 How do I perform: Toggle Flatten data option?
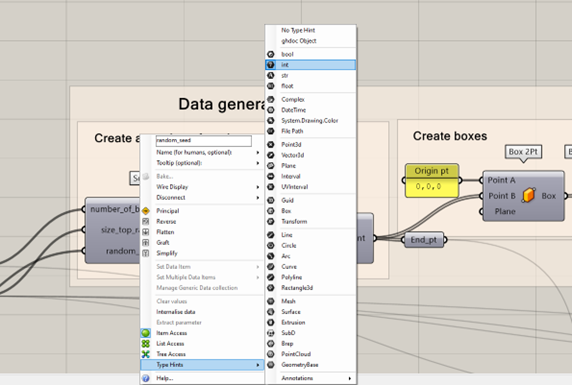tap(202, 232)
